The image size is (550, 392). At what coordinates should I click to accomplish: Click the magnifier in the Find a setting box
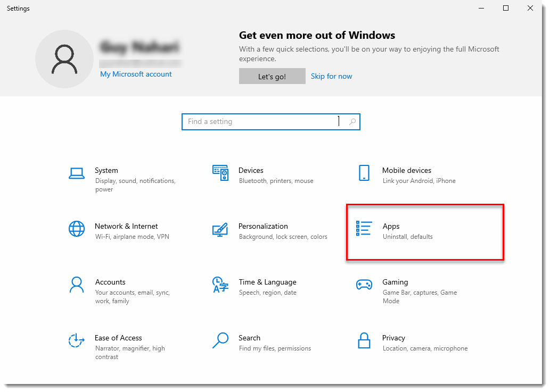point(352,122)
